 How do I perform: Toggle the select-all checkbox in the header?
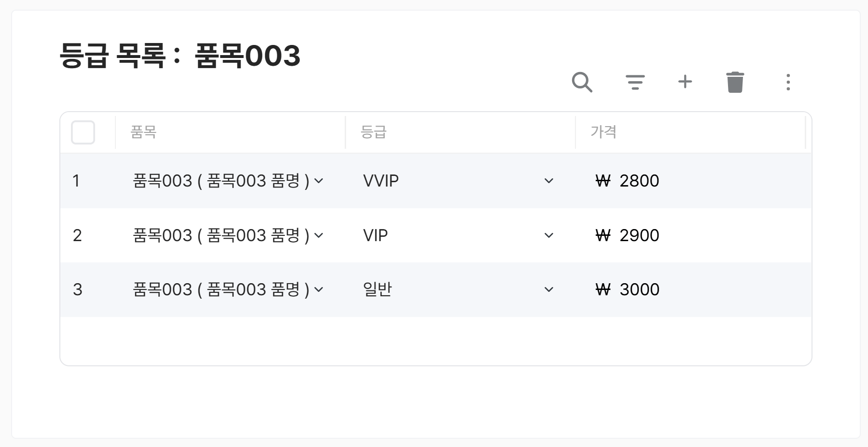(x=83, y=132)
